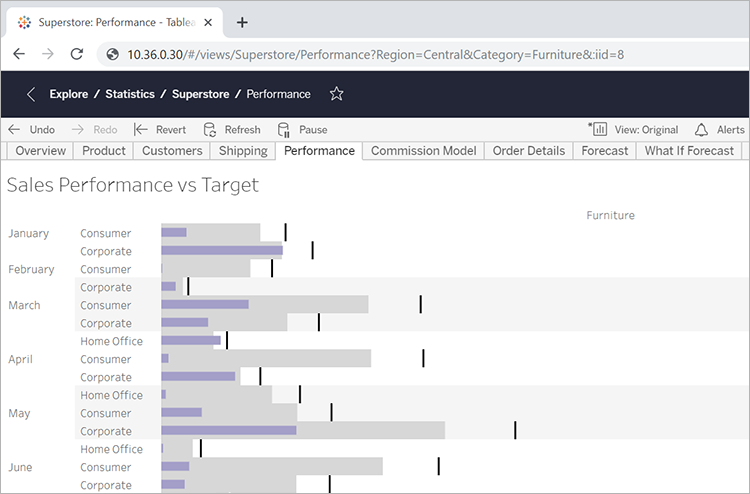The image size is (750, 494).
Task: Select the February month label
Action: click(x=32, y=269)
